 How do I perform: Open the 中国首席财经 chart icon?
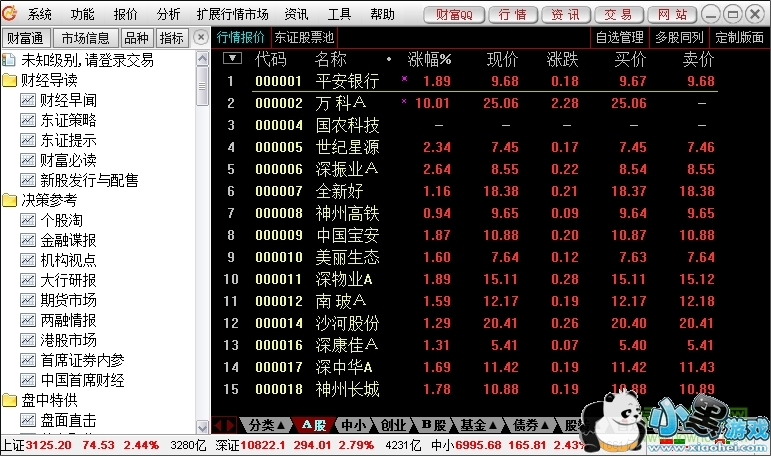[x=28, y=380]
